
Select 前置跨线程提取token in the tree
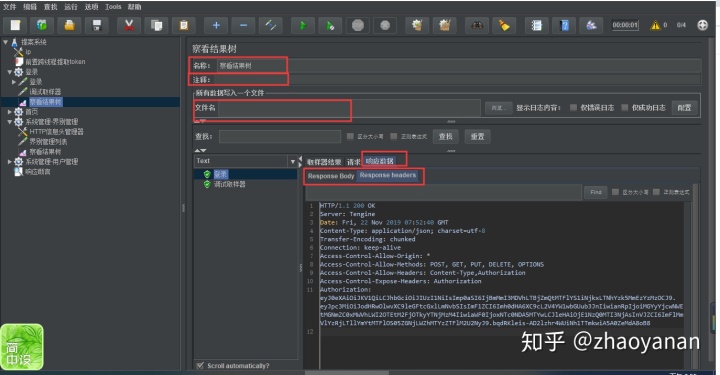55,62
